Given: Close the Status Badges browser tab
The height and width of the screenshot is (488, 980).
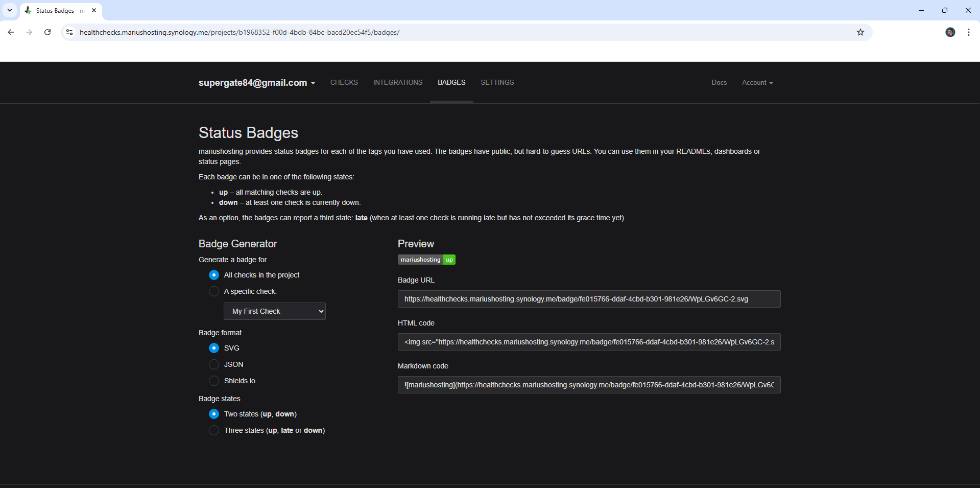Looking at the screenshot, I should pos(94,10).
